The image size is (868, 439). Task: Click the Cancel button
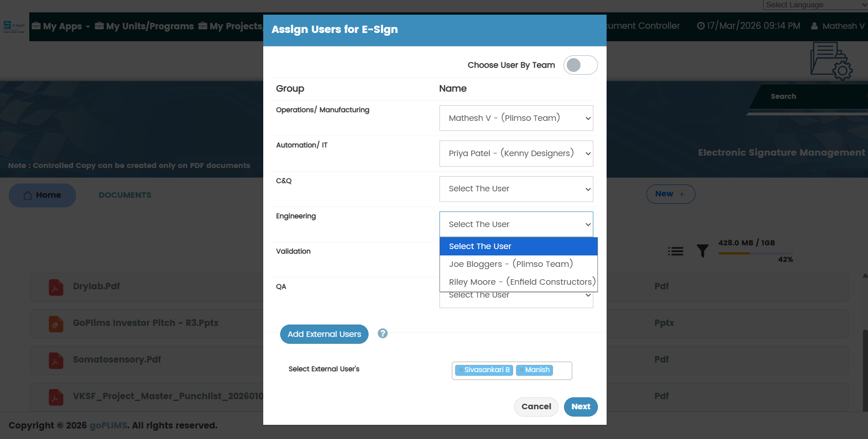(536, 406)
